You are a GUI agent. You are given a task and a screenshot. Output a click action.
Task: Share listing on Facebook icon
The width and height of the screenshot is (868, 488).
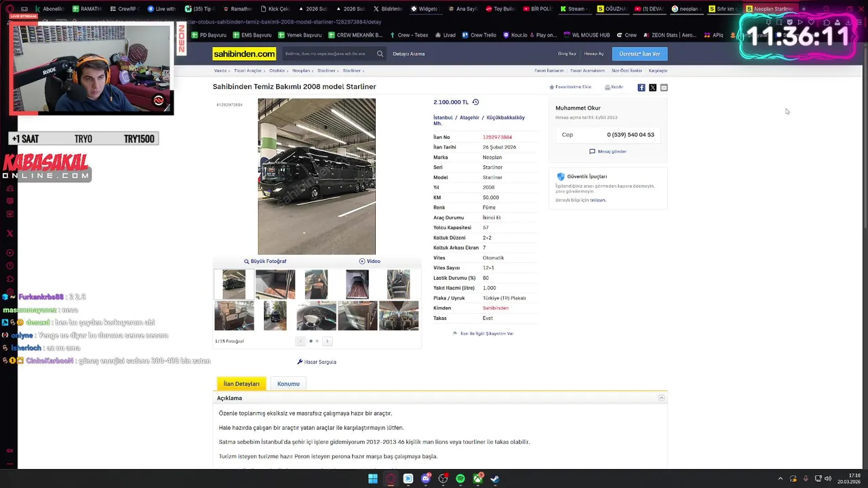(x=642, y=87)
